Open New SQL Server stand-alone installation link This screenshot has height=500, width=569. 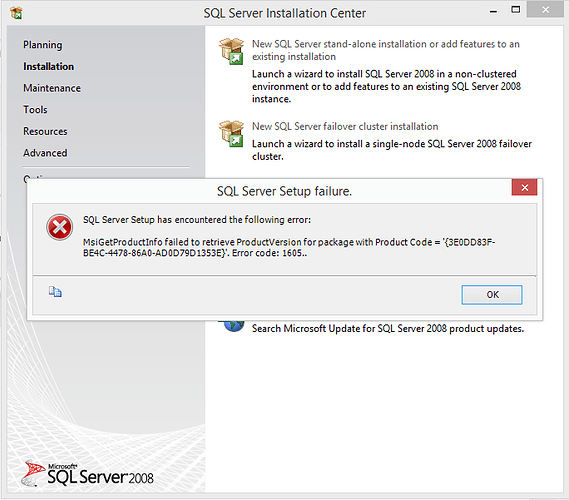click(x=386, y=50)
